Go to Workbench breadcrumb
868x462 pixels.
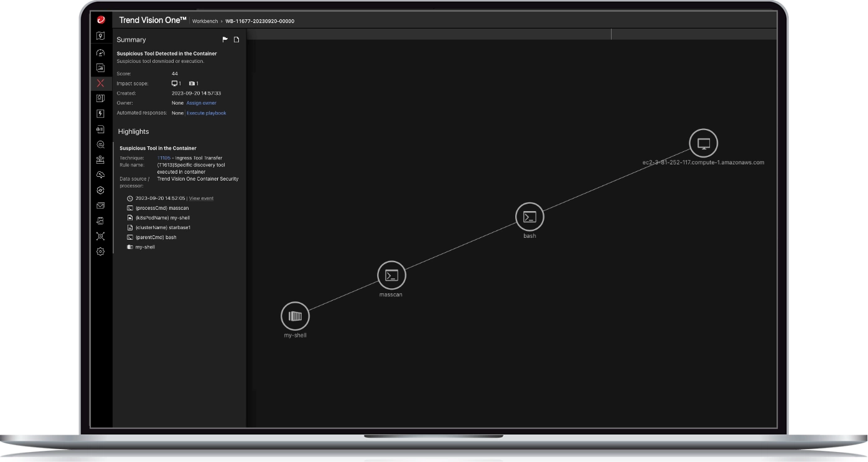point(205,21)
